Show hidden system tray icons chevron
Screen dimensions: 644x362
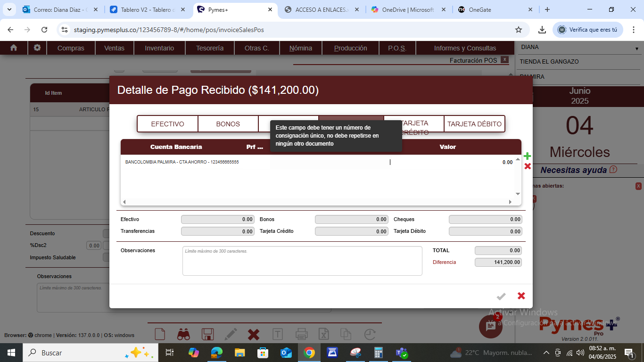(x=546, y=353)
